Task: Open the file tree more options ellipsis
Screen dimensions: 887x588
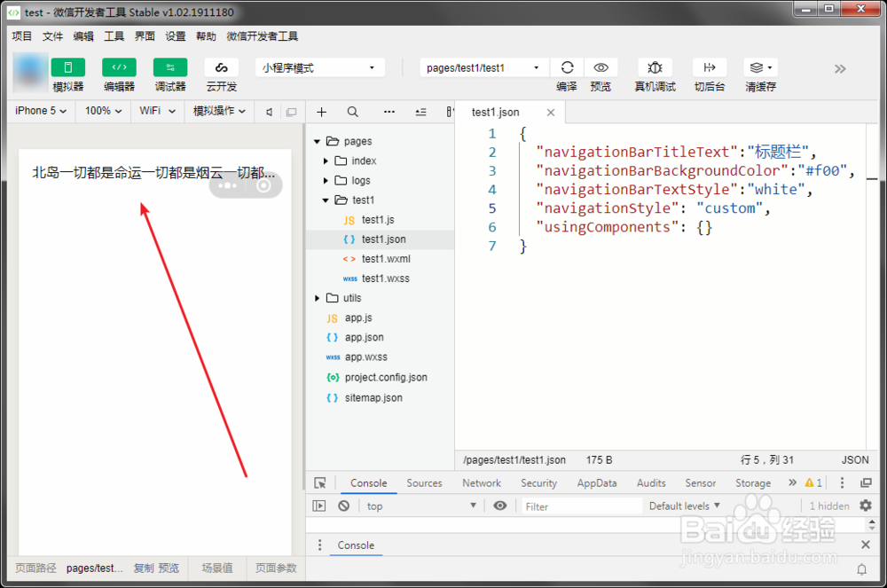Action: point(389,112)
